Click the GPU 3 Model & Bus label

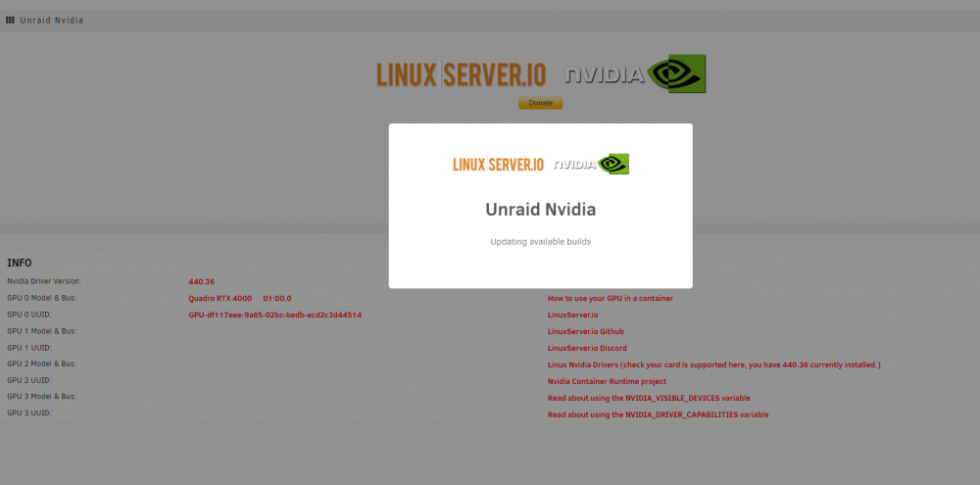(x=41, y=396)
